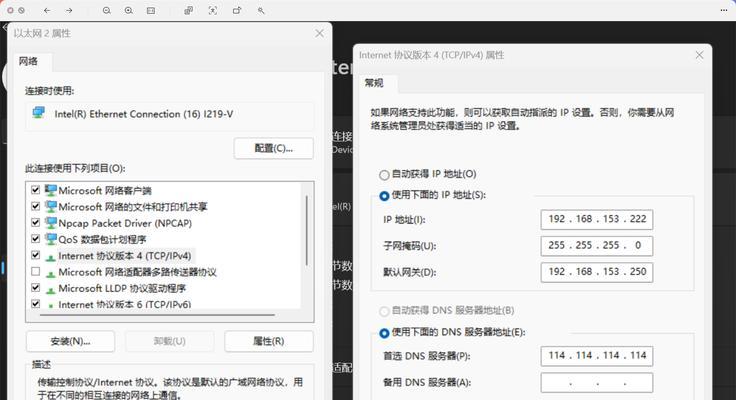This screenshot has width=736, height=400.
Task: Select the Microsoft LLDP 协议驱动程序 row text
Action: point(122,288)
